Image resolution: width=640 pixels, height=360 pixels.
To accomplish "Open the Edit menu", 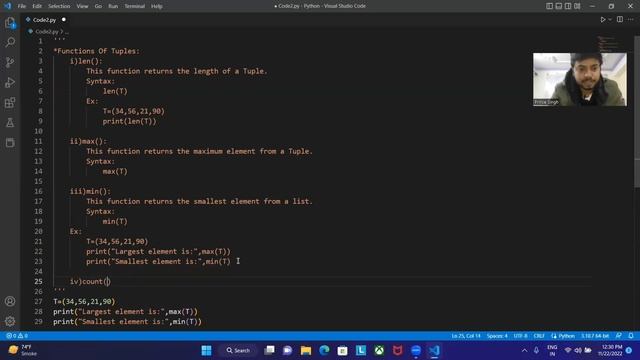I will point(37,6).
